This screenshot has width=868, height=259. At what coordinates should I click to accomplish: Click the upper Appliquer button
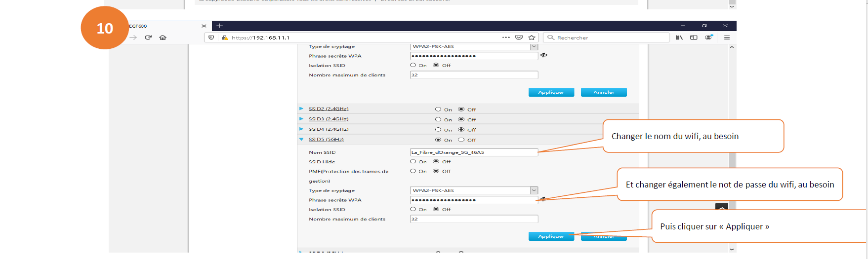[x=551, y=92]
